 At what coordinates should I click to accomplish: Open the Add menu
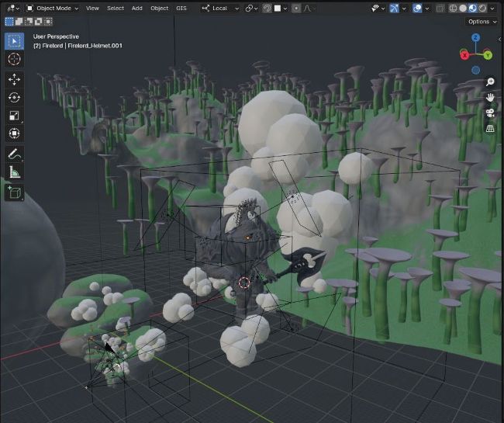click(136, 8)
